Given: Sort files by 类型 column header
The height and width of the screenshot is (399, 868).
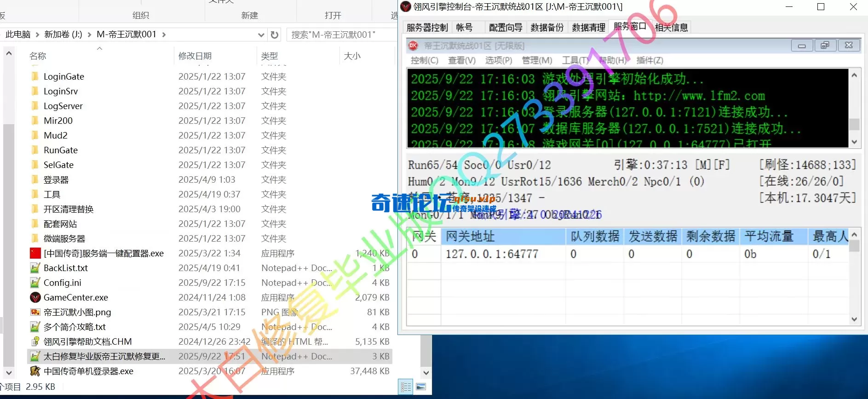Looking at the screenshot, I should (298, 56).
